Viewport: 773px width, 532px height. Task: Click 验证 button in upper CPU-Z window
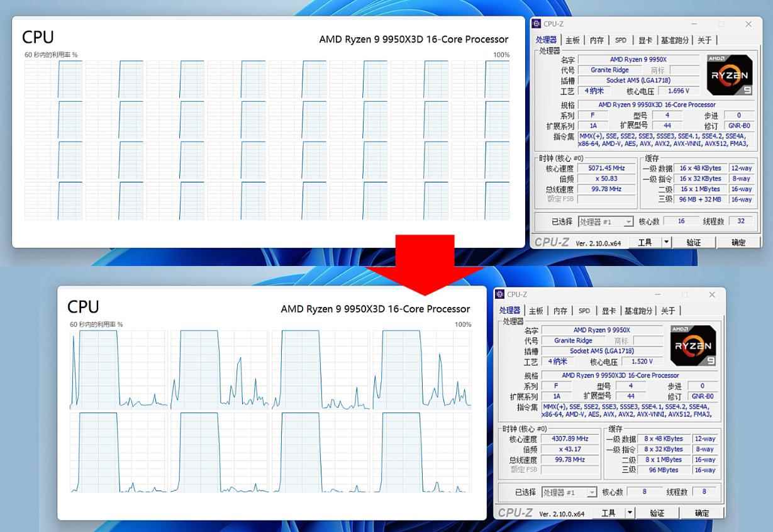[x=694, y=242]
